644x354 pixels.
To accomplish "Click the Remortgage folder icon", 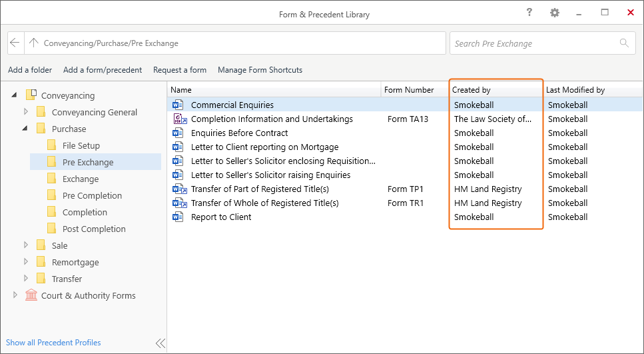I will pyautogui.click(x=41, y=261).
